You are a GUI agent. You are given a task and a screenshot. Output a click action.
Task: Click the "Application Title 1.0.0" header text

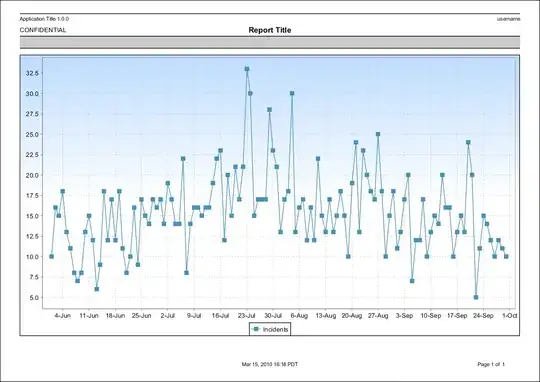point(44,19)
